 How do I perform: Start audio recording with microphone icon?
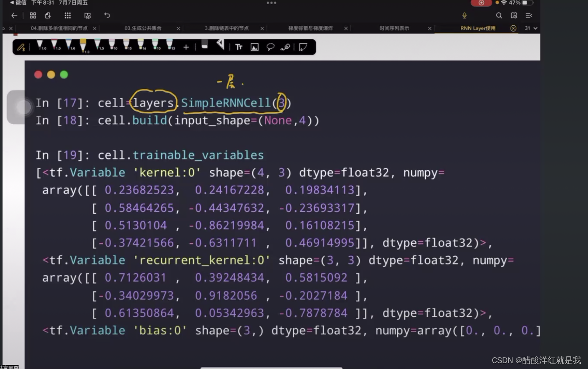click(464, 16)
